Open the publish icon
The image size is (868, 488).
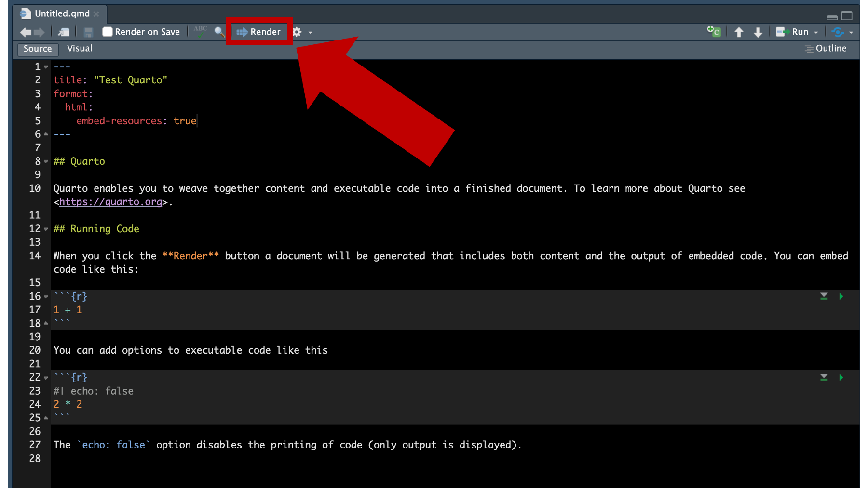point(838,32)
